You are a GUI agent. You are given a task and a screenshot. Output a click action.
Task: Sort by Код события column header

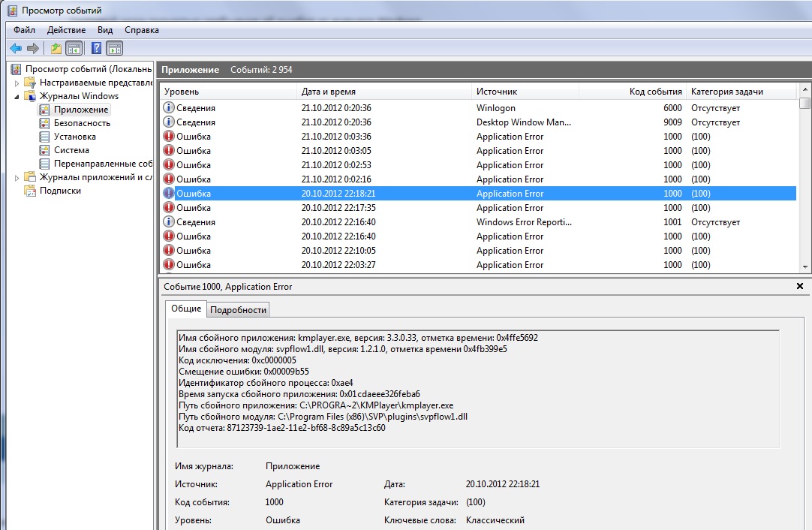tap(633, 92)
